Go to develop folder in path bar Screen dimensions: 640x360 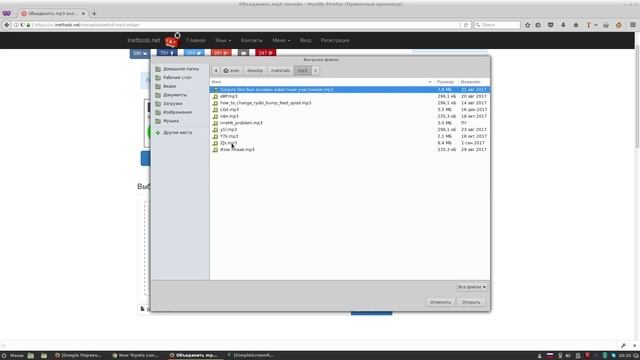[x=255, y=71]
